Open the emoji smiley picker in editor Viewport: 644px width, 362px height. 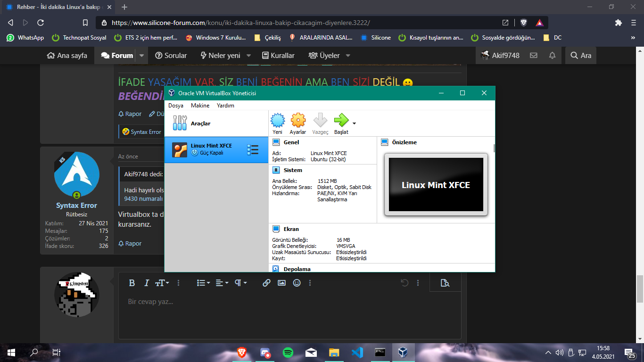pyautogui.click(x=297, y=283)
